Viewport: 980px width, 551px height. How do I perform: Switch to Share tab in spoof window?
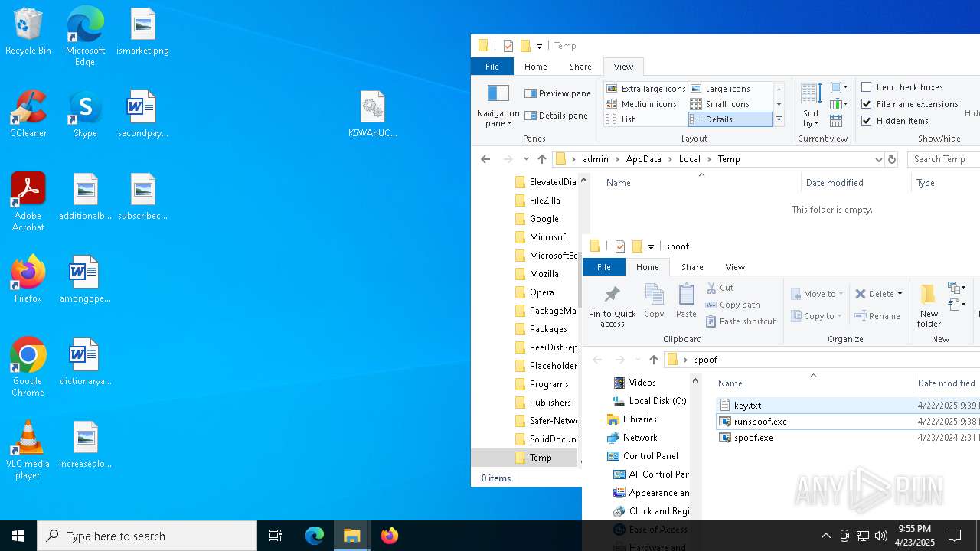[x=692, y=267]
